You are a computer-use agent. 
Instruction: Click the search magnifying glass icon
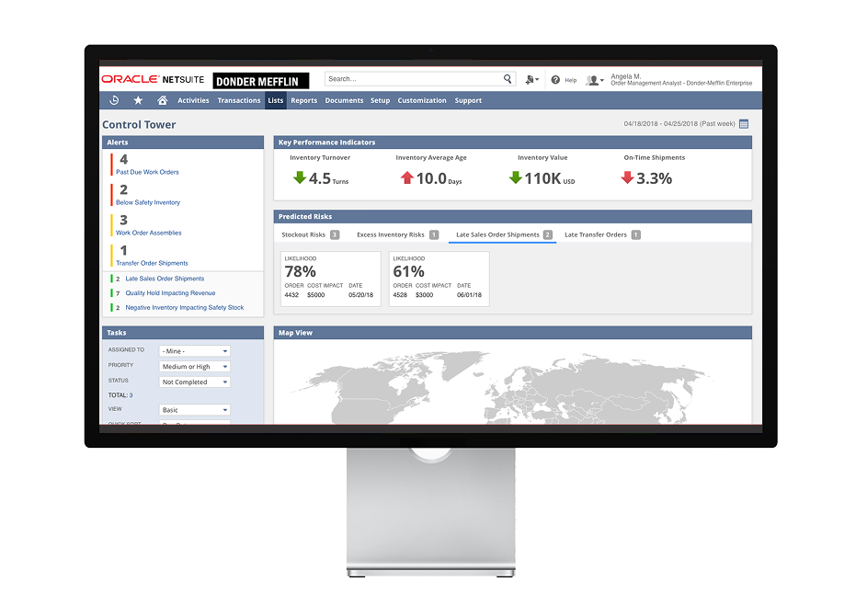[x=508, y=79]
